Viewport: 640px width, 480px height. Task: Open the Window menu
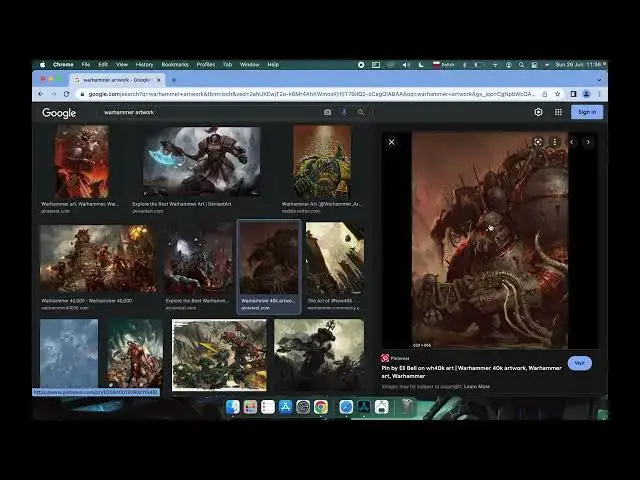[x=249, y=64]
